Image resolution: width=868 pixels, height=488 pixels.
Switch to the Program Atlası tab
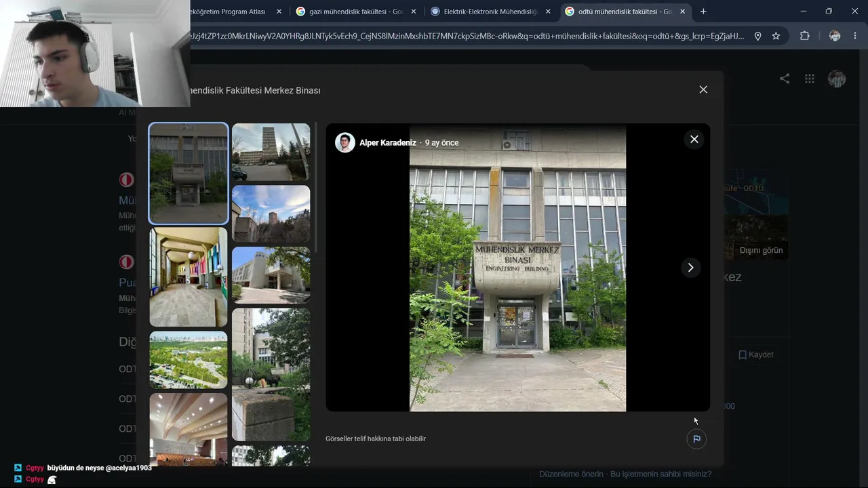tap(227, 12)
